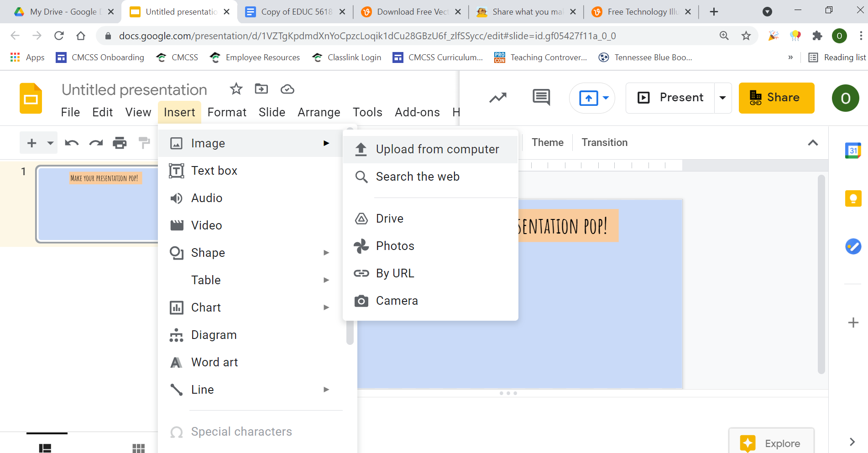This screenshot has width=868, height=453.
Task: Click the Share button
Action: coord(776,98)
